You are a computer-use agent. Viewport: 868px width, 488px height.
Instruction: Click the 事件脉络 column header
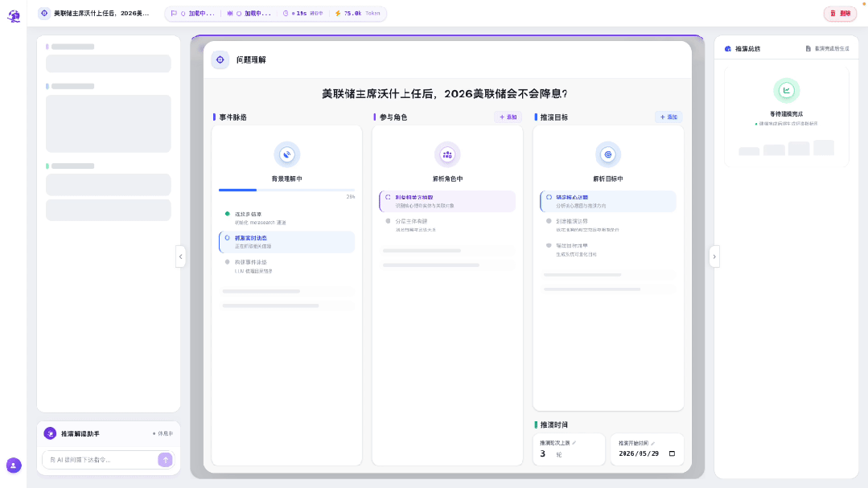[x=232, y=117]
